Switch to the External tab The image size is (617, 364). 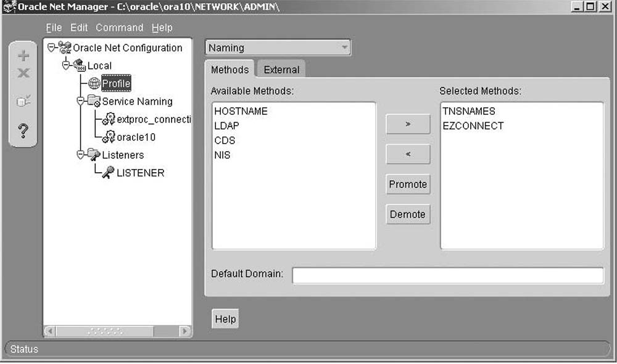(x=282, y=70)
